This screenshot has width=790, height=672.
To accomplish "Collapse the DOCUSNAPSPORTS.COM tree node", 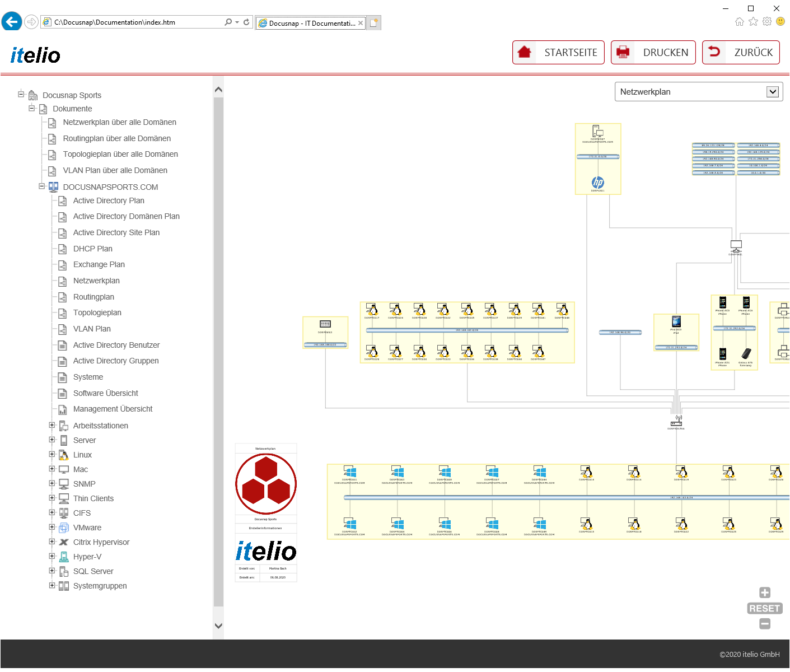I will click(41, 186).
